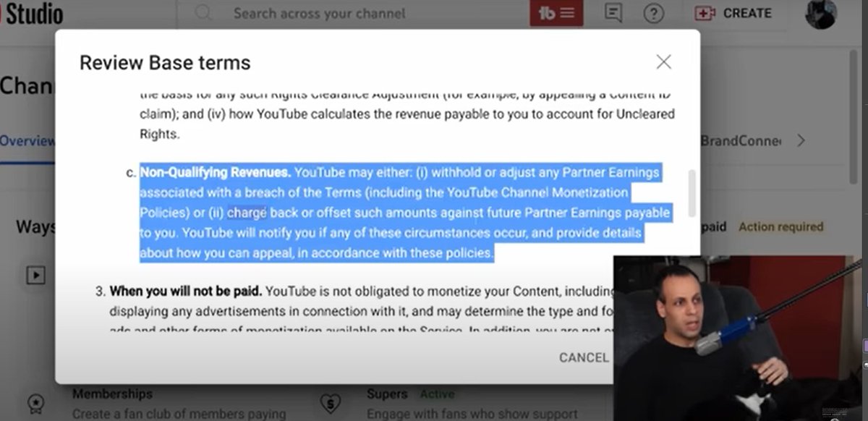Viewport: 868px width, 421px height.
Task: Click the Non-Qualifying Revenues heading text
Action: pos(216,173)
